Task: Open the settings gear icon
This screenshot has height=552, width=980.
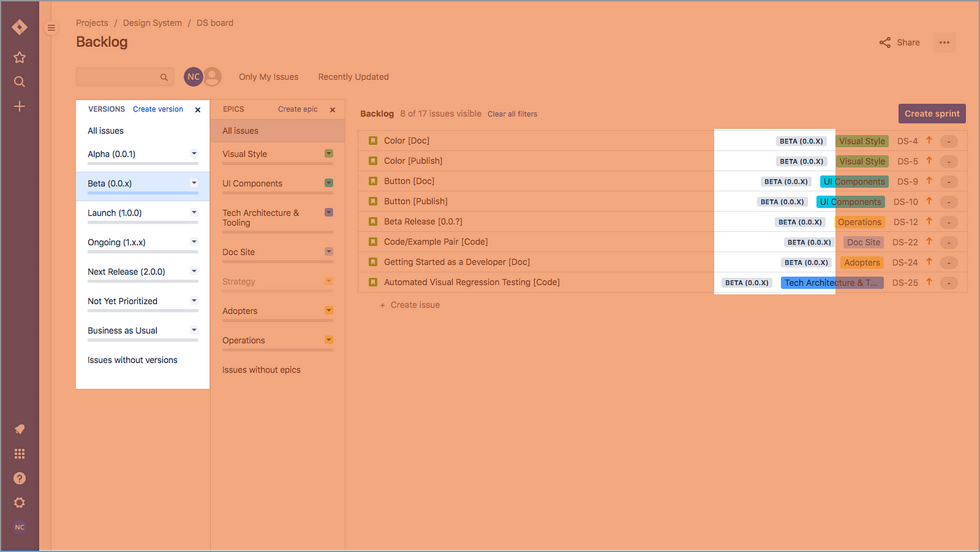Action: coord(20,502)
